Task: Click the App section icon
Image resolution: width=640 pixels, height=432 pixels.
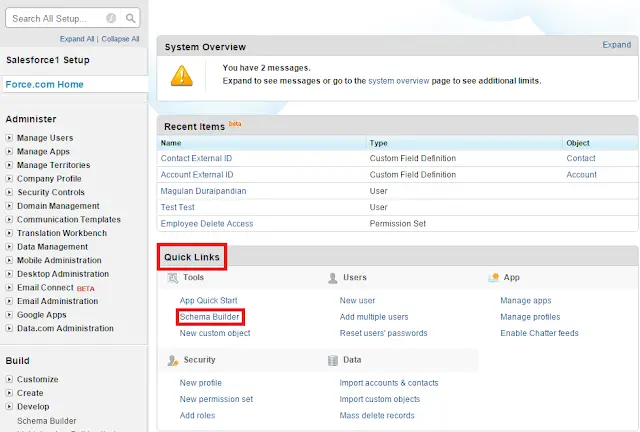Action: (493, 278)
